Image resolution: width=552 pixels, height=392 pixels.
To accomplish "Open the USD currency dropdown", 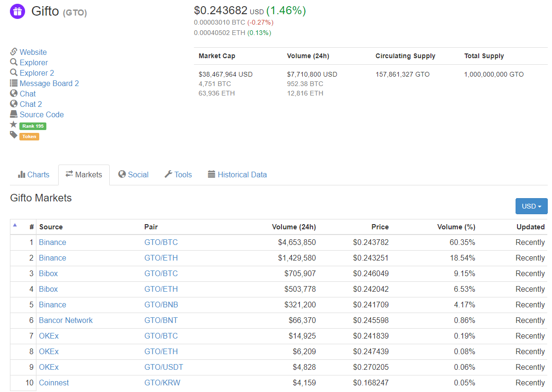I will click(531, 206).
